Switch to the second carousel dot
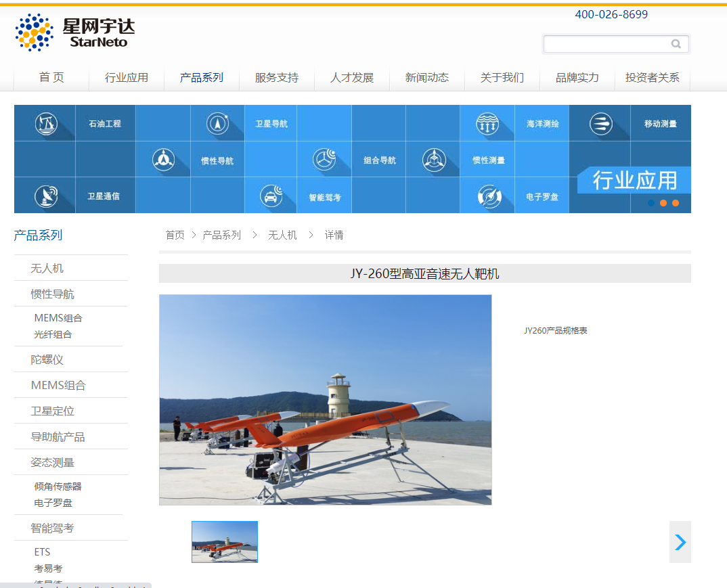 pos(663,202)
